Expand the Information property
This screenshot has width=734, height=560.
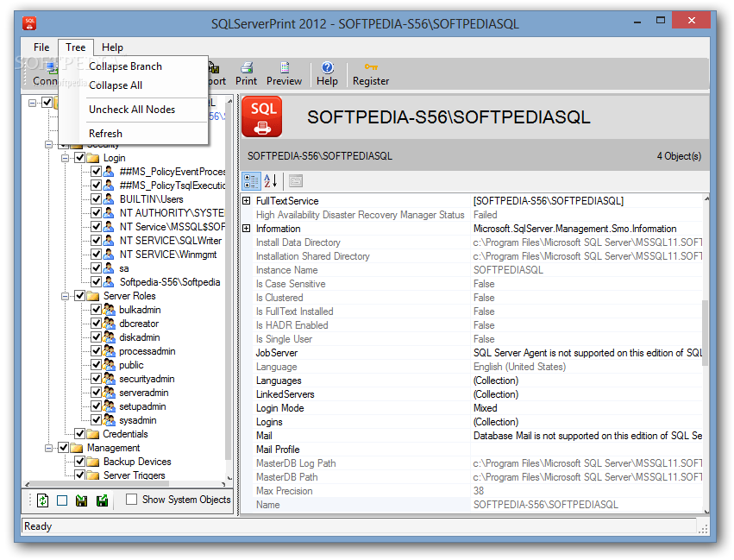247,229
